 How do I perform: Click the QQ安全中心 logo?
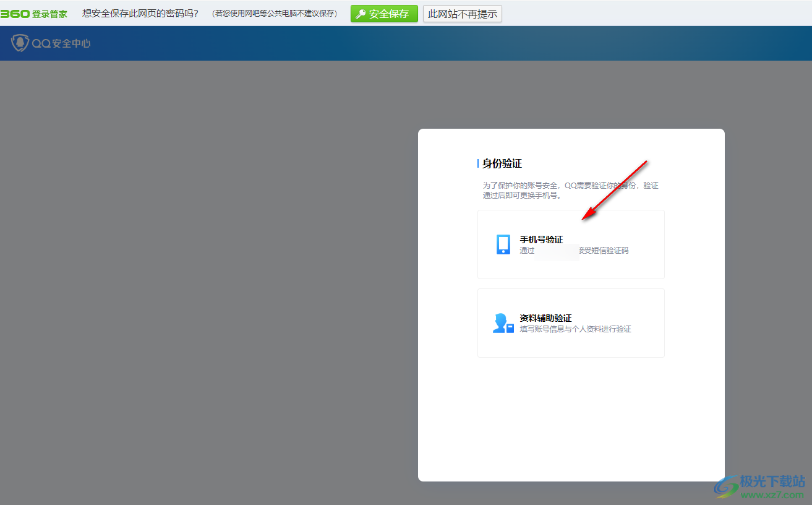point(51,43)
